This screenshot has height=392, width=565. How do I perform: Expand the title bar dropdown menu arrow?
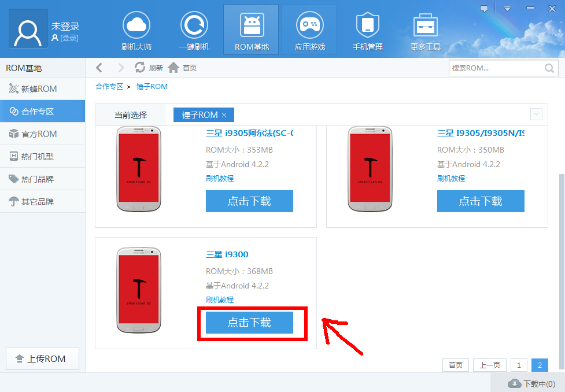[x=507, y=9]
